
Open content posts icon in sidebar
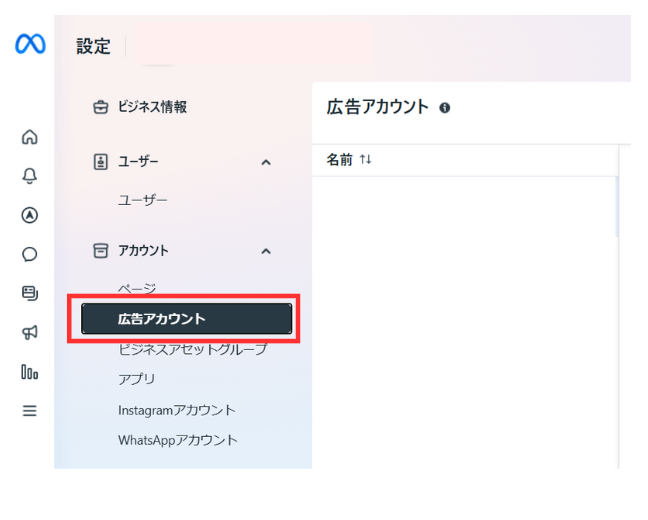(30, 293)
